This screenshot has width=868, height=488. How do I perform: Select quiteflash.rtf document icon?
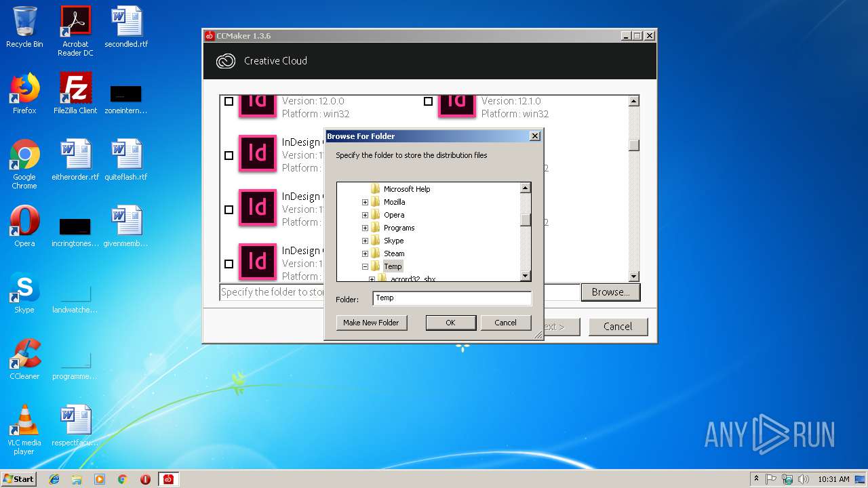tap(126, 160)
